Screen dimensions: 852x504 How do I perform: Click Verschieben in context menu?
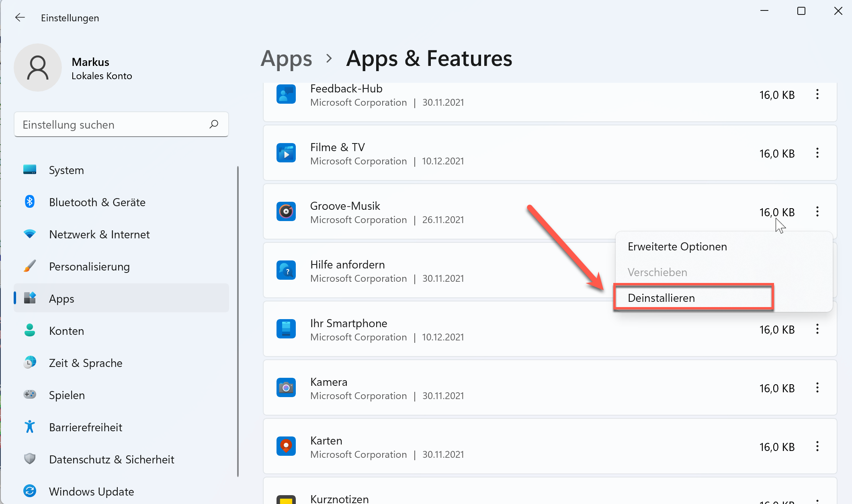724,272
